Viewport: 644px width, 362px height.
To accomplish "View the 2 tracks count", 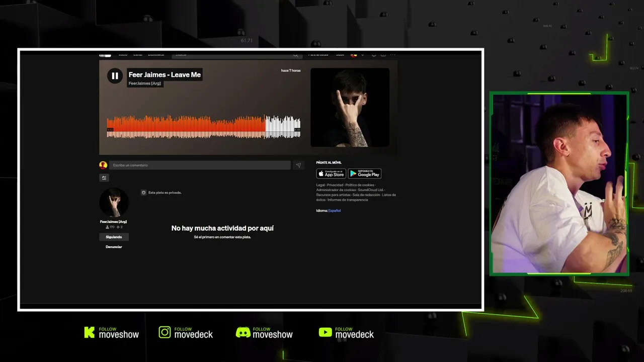I will tap(120, 227).
